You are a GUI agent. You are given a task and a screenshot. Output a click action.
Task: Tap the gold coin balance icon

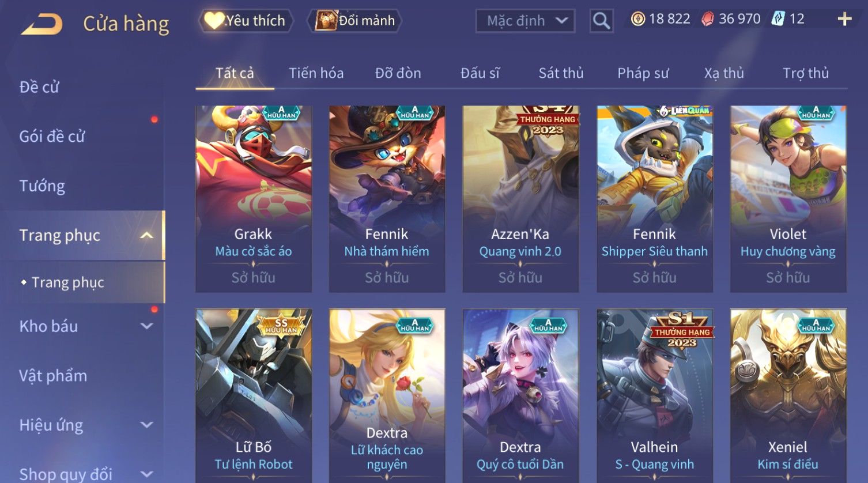(x=637, y=19)
